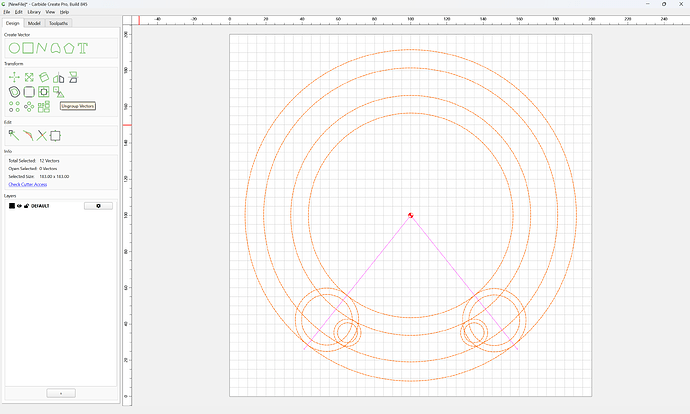
Task: Activate the Join Vectors tool
Action: [x=55, y=136]
